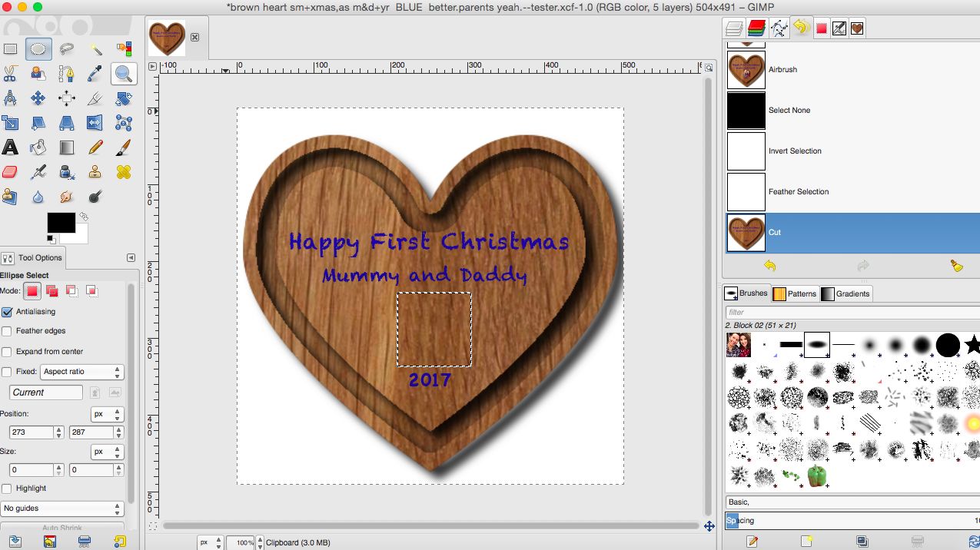Select the Text tool

[10, 147]
